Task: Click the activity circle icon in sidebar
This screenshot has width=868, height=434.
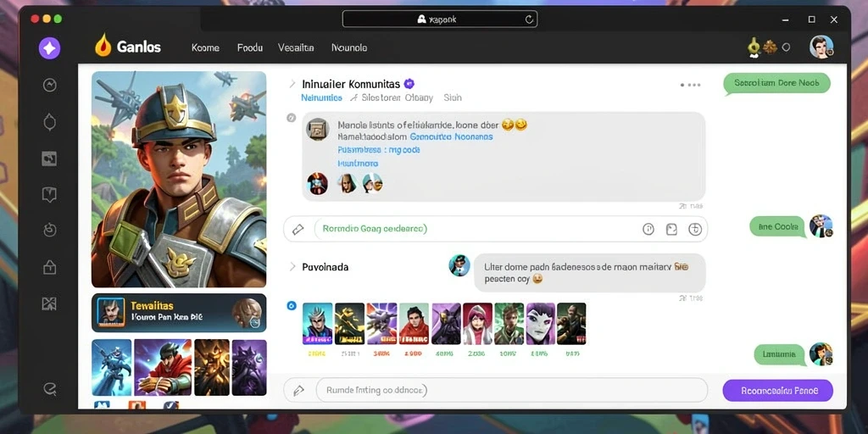Action: tap(50, 85)
